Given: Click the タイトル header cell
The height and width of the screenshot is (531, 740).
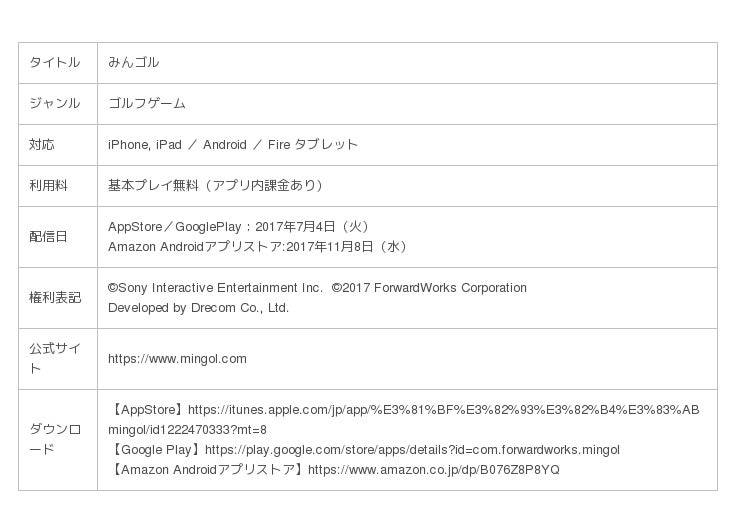Looking at the screenshot, I should click(x=54, y=63).
